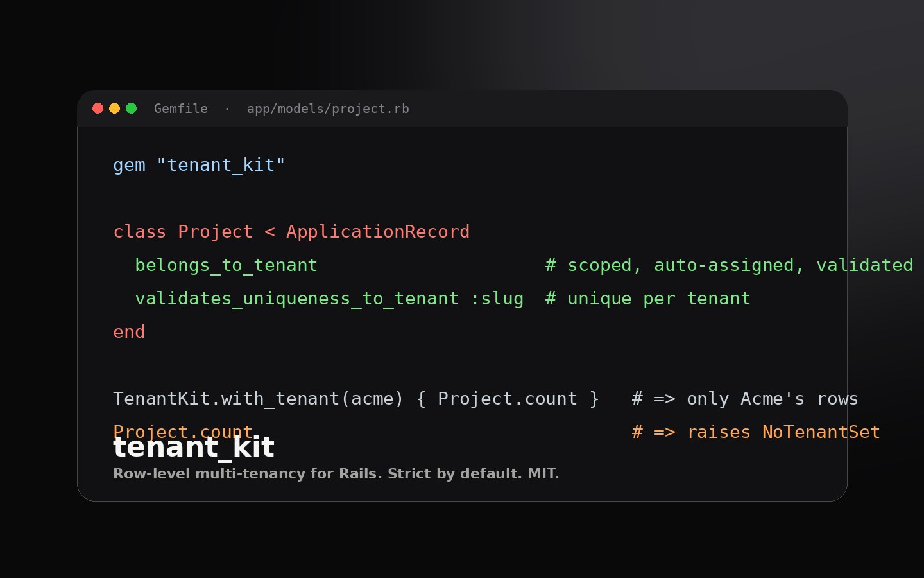Click the '# => raises NoTenantSet' comment
The width and height of the screenshot is (924, 578).
pyautogui.click(x=756, y=432)
